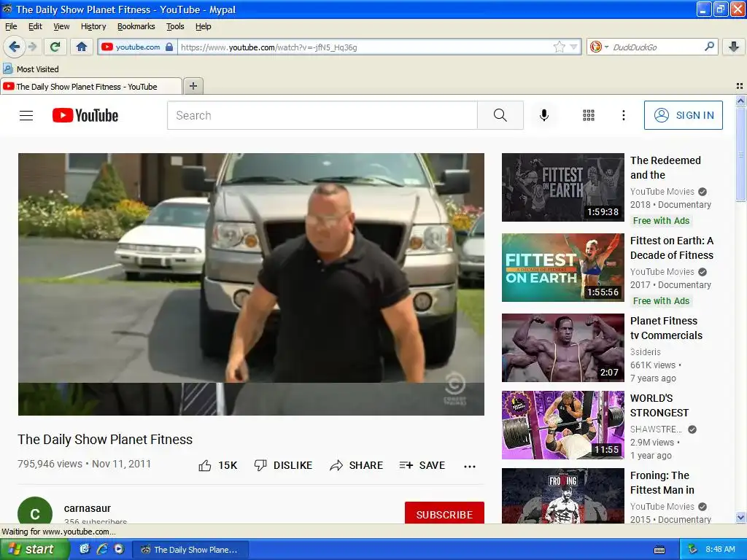Click the SHAWSTRE... channel name

pyautogui.click(x=656, y=429)
